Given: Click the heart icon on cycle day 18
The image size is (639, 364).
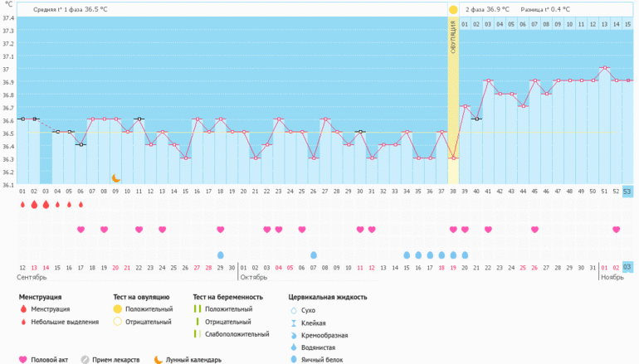Looking at the screenshot, I should (x=221, y=230).
